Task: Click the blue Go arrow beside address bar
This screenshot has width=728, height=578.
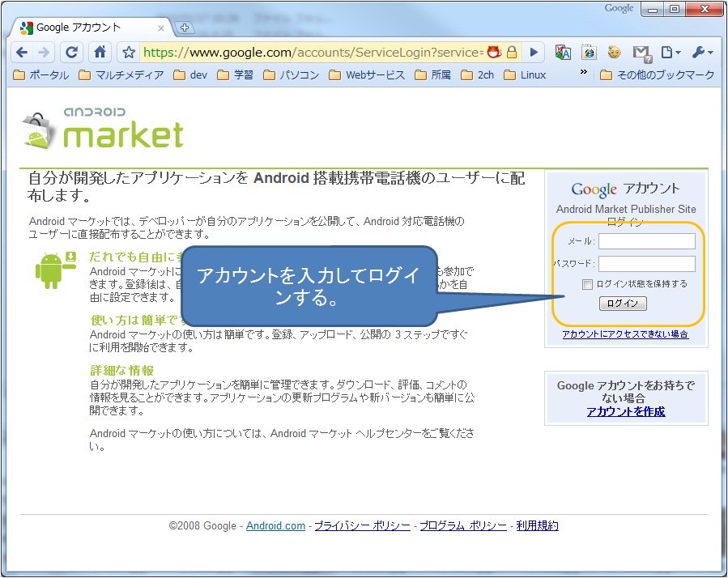Action: coord(534,53)
